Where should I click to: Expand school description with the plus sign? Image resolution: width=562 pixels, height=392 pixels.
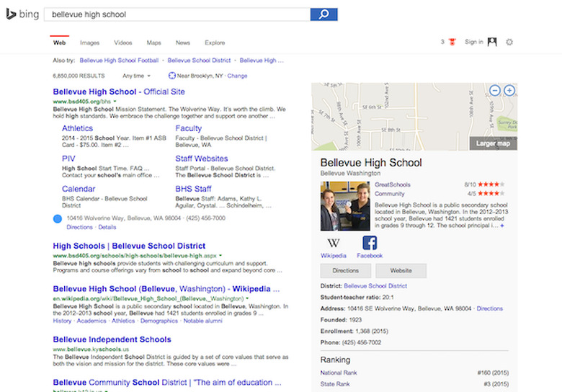tap(502, 226)
